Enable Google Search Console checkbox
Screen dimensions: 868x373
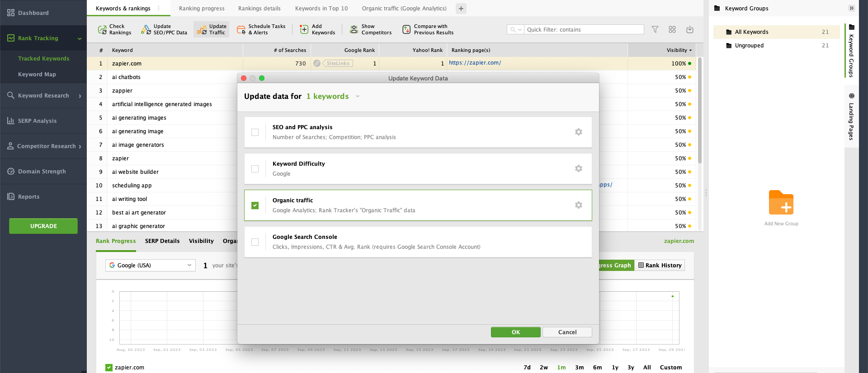(x=255, y=242)
